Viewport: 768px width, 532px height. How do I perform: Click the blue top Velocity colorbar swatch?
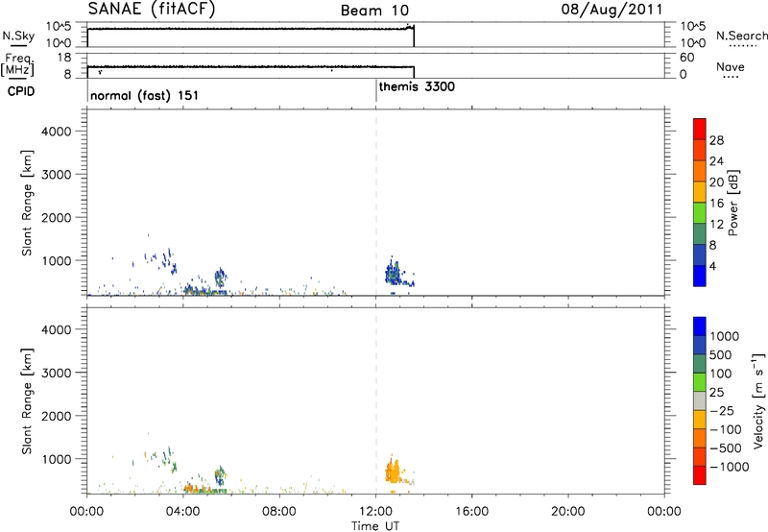click(x=700, y=326)
